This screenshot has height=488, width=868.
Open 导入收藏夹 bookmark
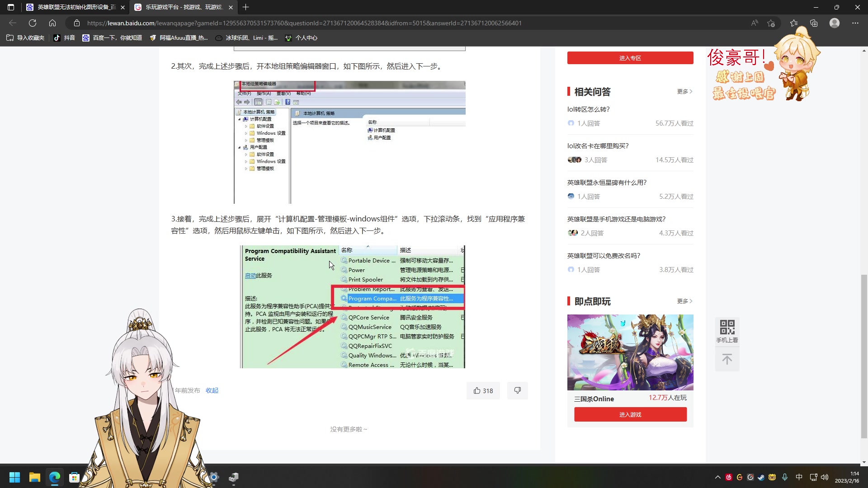coord(25,38)
